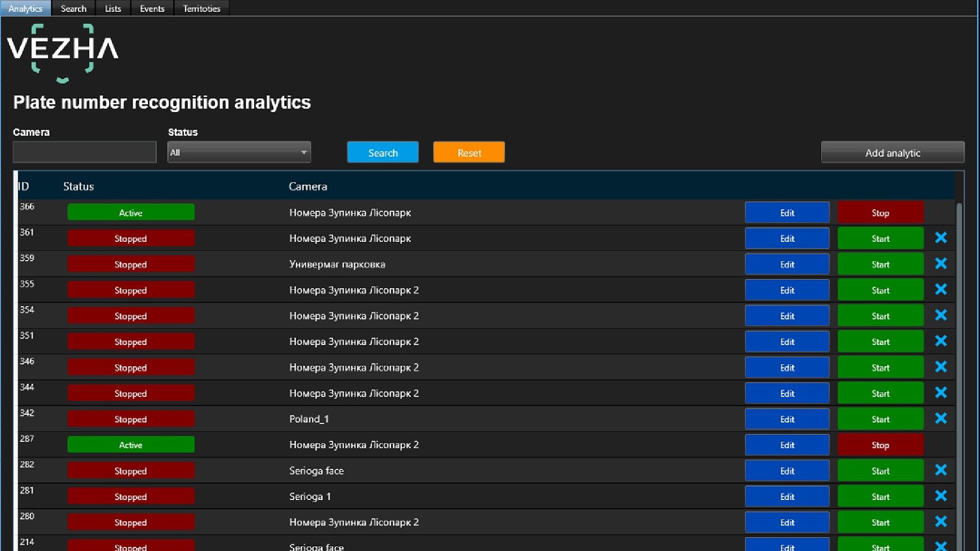Select camera name 'Универмаг парковка'
The image size is (980, 551).
pos(337,264)
